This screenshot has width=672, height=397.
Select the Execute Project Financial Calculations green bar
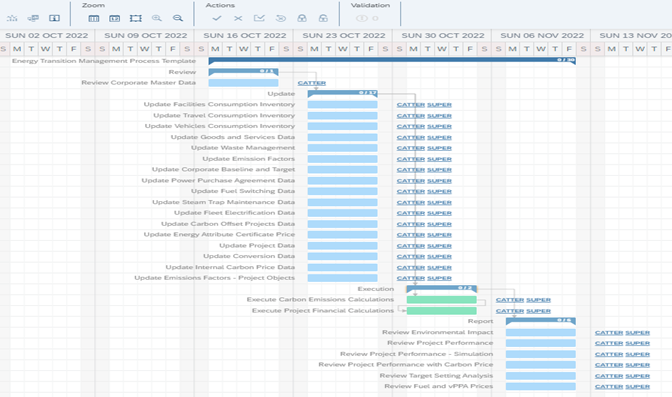[441, 310]
